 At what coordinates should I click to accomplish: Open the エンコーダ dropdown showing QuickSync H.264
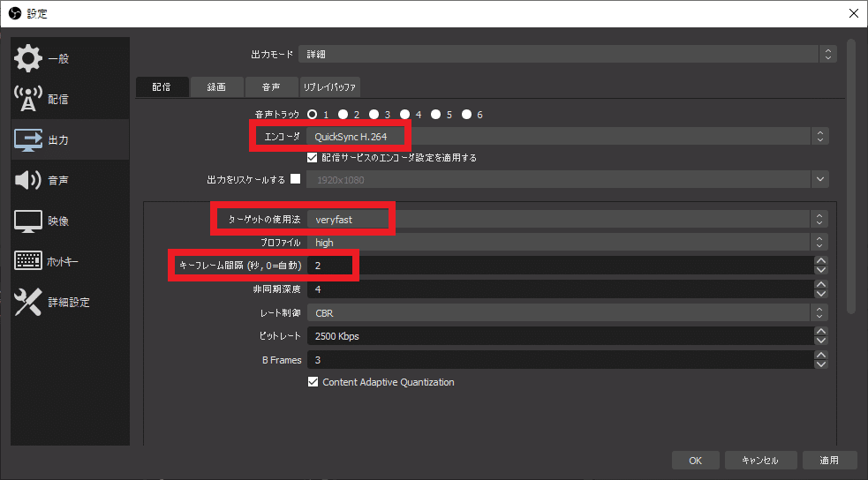coord(568,136)
